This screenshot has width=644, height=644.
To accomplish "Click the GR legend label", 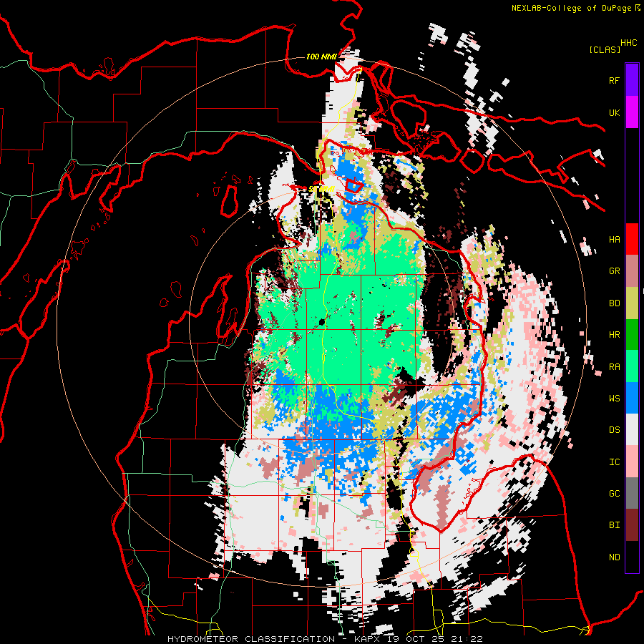I will click(614, 271).
